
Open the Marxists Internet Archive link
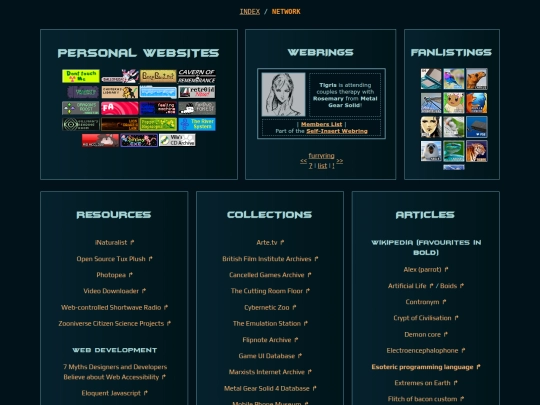click(x=270, y=372)
